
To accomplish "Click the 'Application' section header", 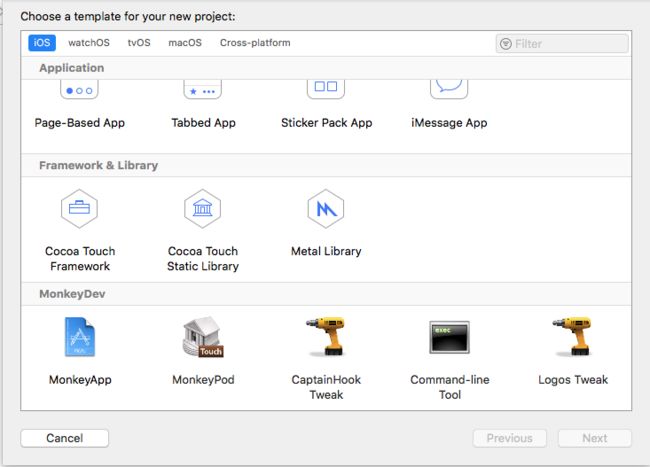I will [x=71, y=68].
